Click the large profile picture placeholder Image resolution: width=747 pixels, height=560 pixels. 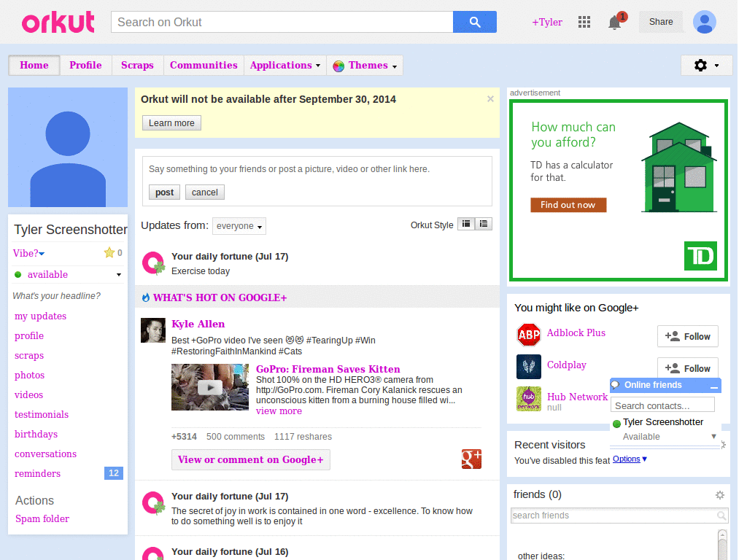tap(68, 147)
